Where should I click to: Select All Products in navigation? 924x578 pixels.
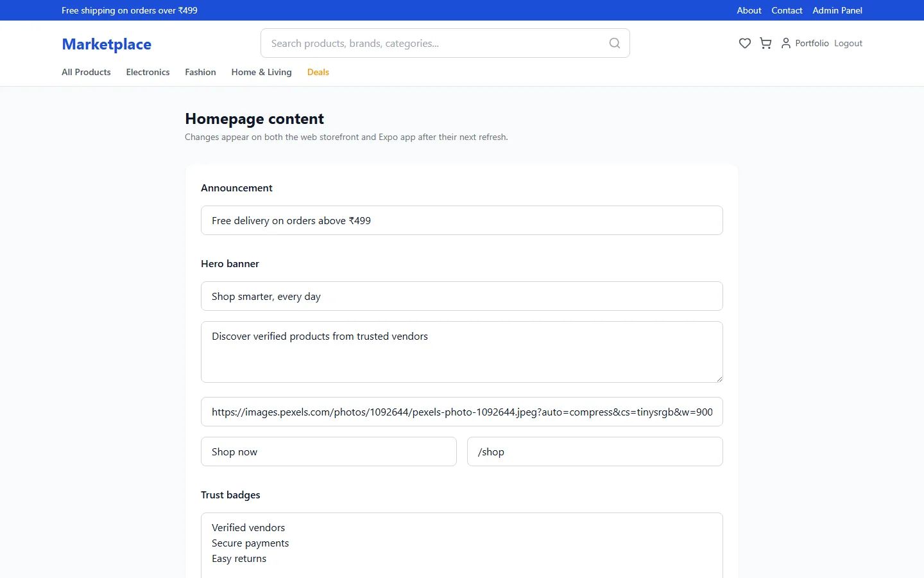(86, 72)
